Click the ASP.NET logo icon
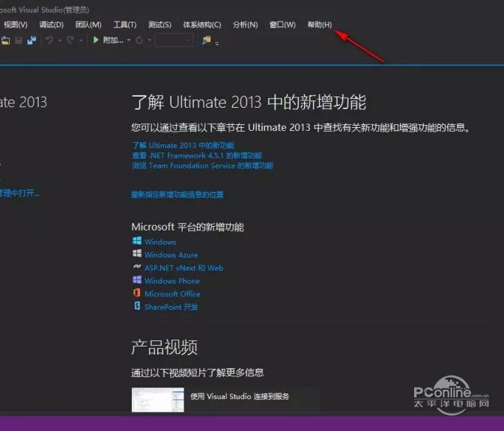504x431 pixels. pos(137,266)
